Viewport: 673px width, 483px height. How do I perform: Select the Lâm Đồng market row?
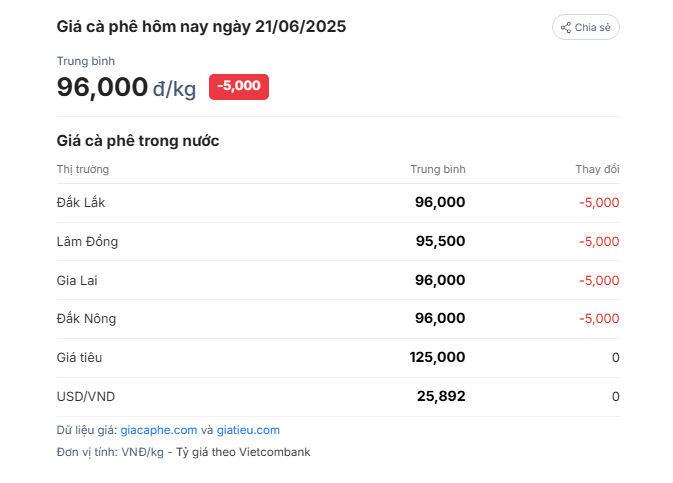point(338,241)
